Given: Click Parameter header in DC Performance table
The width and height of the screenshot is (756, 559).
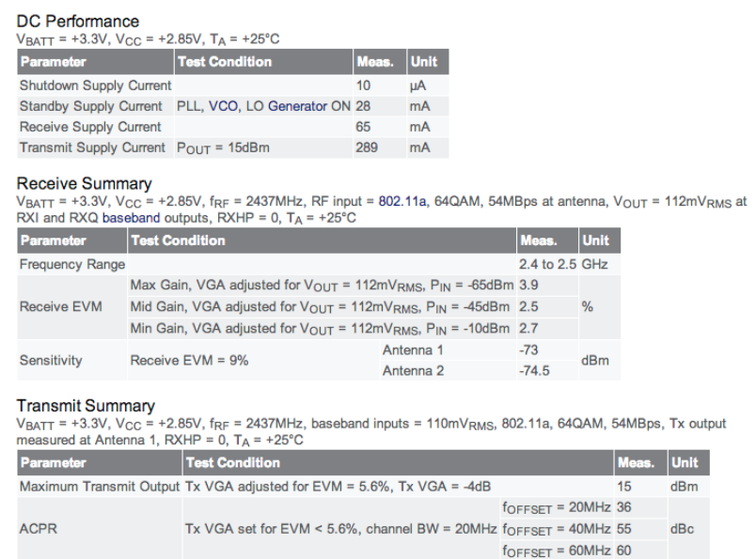Looking at the screenshot, I should pos(54,62).
